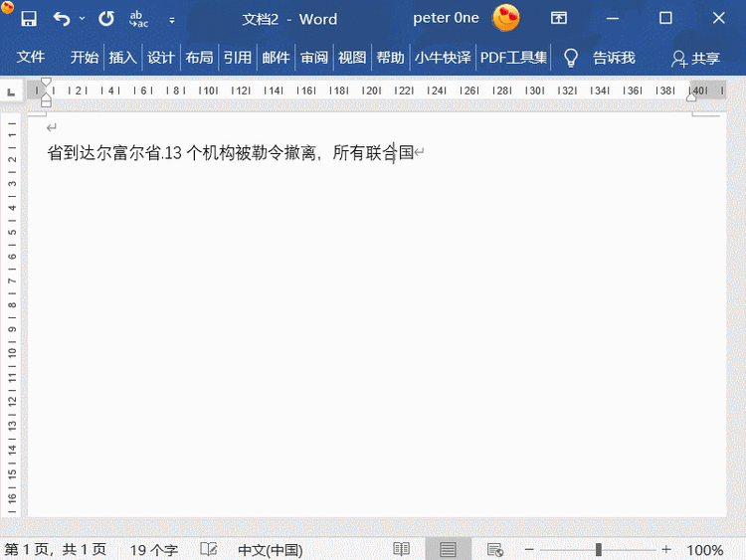Switch to Web Layout view
Screen dimensions: 746x560
[494, 549]
